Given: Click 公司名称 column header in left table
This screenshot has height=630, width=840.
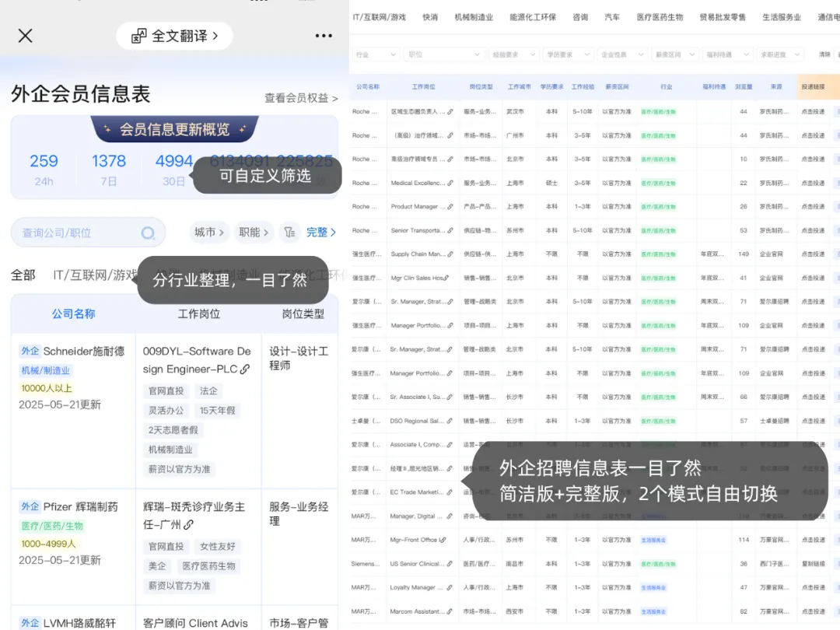Looking at the screenshot, I should click(x=73, y=314).
